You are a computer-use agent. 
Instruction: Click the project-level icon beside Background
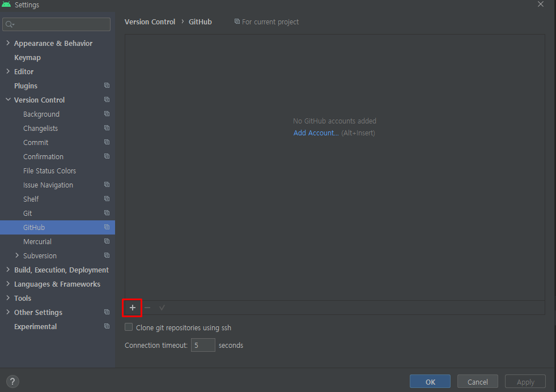coord(107,114)
